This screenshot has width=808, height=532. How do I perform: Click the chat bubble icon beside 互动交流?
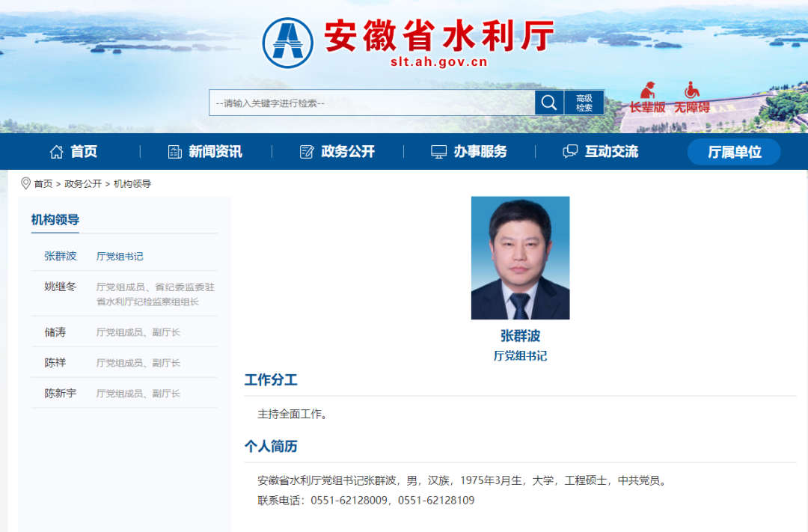[571, 151]
